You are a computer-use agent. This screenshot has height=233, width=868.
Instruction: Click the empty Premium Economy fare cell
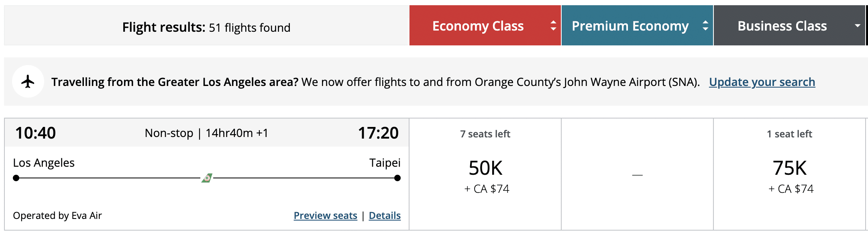637,174
